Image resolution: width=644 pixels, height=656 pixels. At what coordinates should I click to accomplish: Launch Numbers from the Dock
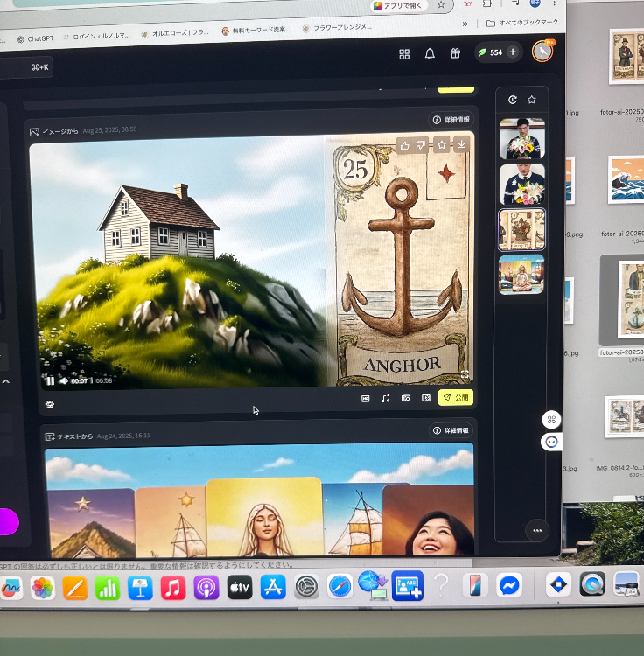pos(108,588)
